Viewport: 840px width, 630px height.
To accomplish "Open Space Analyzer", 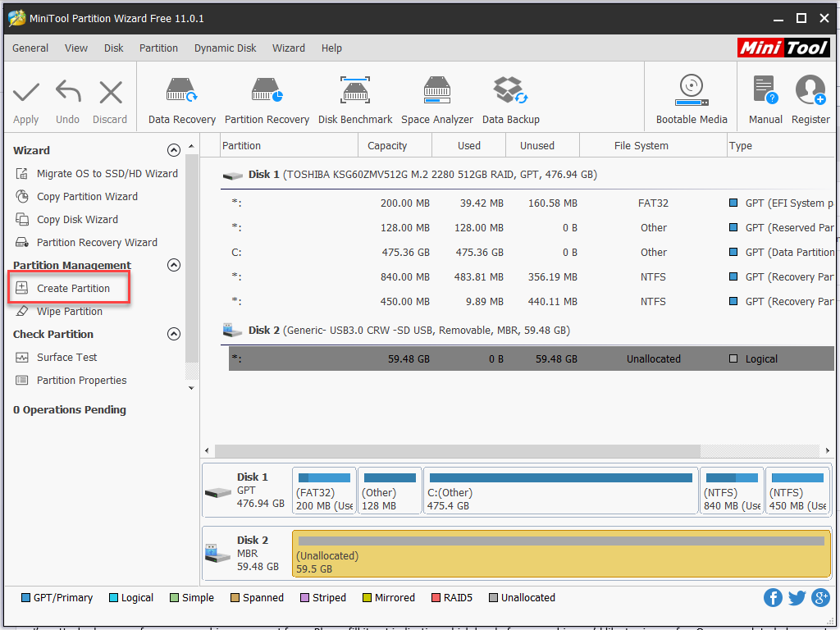I will click(437, 100).
